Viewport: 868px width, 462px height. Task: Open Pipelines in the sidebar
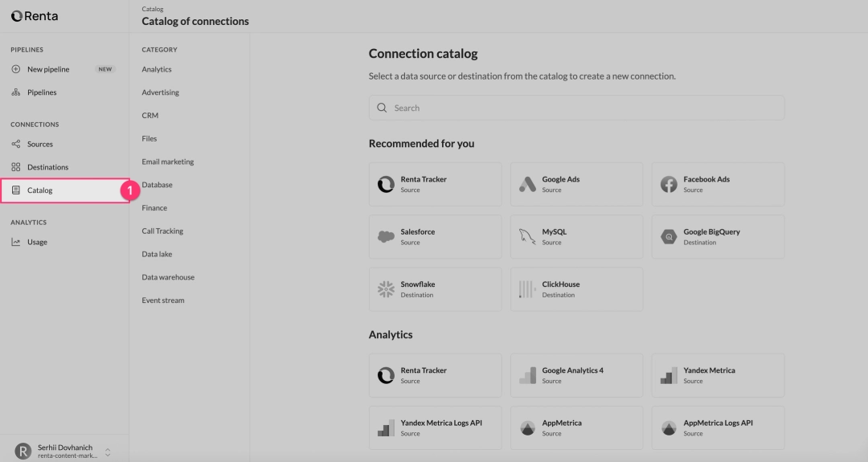42,92
